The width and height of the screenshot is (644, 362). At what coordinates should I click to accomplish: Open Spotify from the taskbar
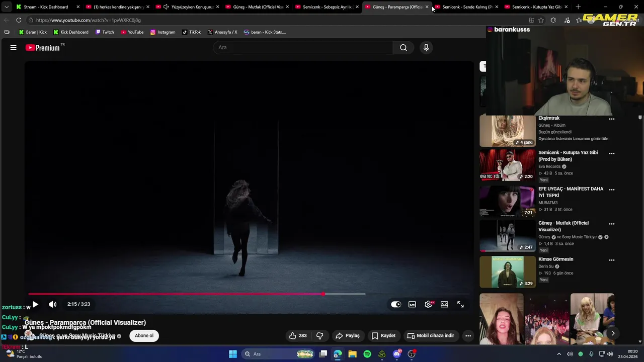pyautogui.click(x=367, y=354)
